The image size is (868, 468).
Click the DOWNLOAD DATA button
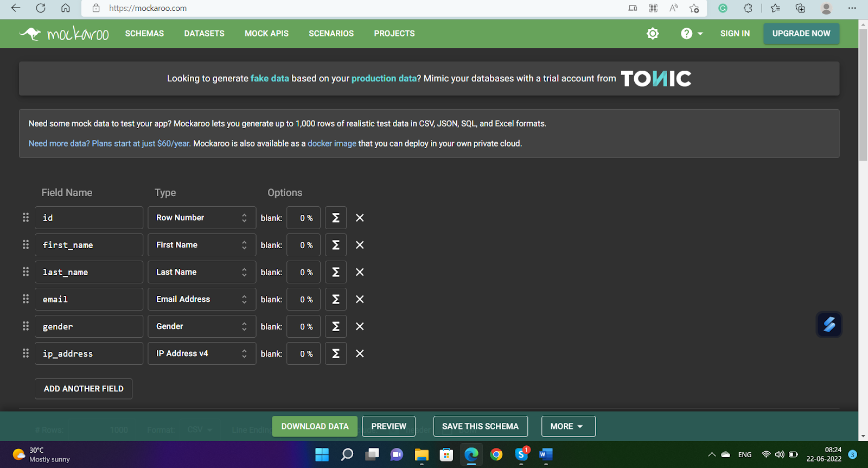(x=315, y=426)
